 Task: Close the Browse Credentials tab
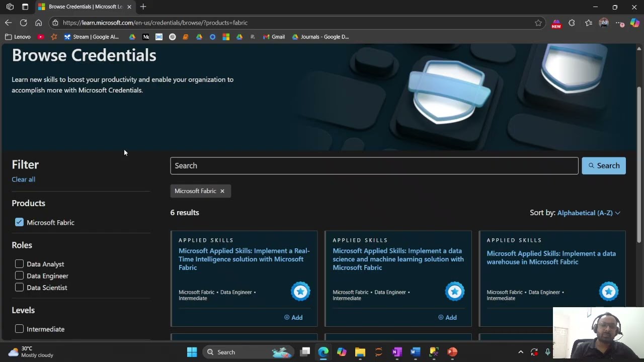(x=129, y=7)
